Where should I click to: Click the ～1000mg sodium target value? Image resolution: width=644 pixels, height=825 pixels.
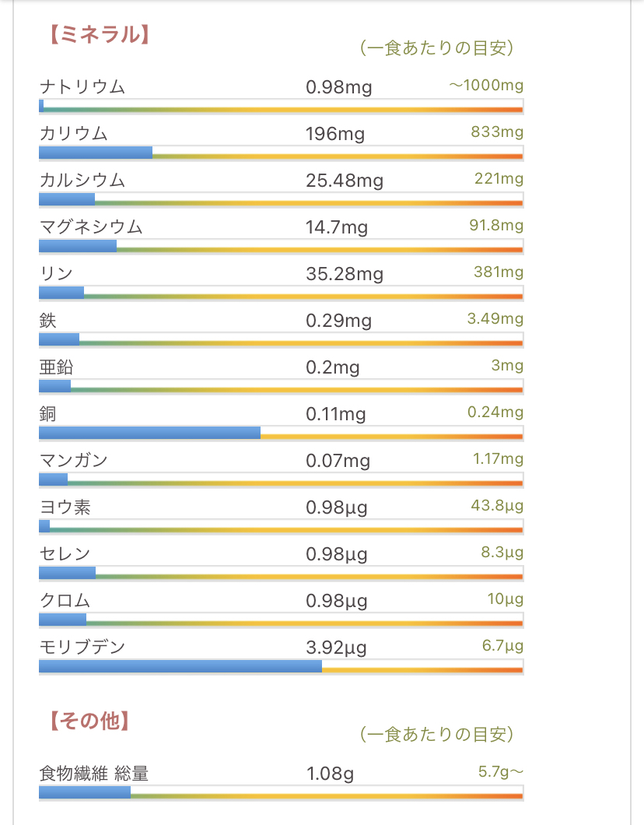tap(486, 85)
